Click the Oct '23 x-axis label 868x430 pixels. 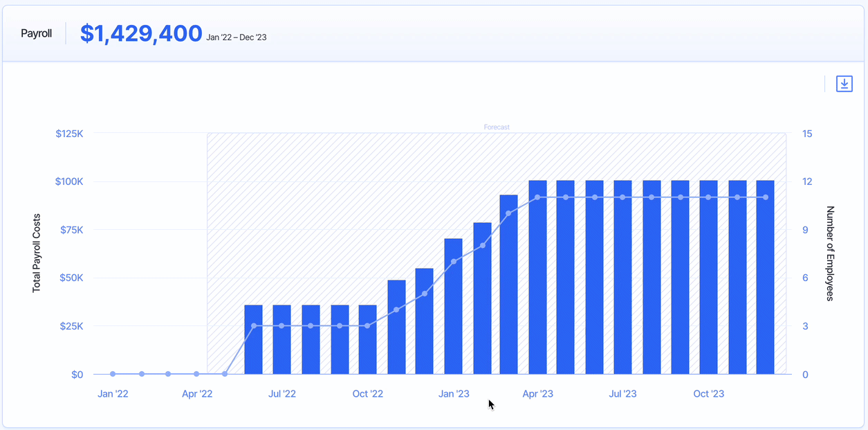708,394
